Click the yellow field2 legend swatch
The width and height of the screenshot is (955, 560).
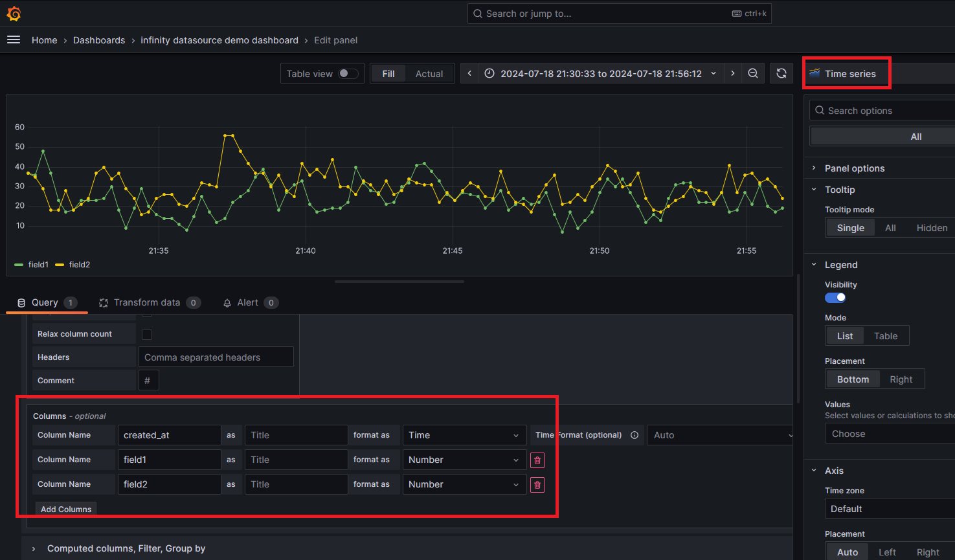(60, 265)
